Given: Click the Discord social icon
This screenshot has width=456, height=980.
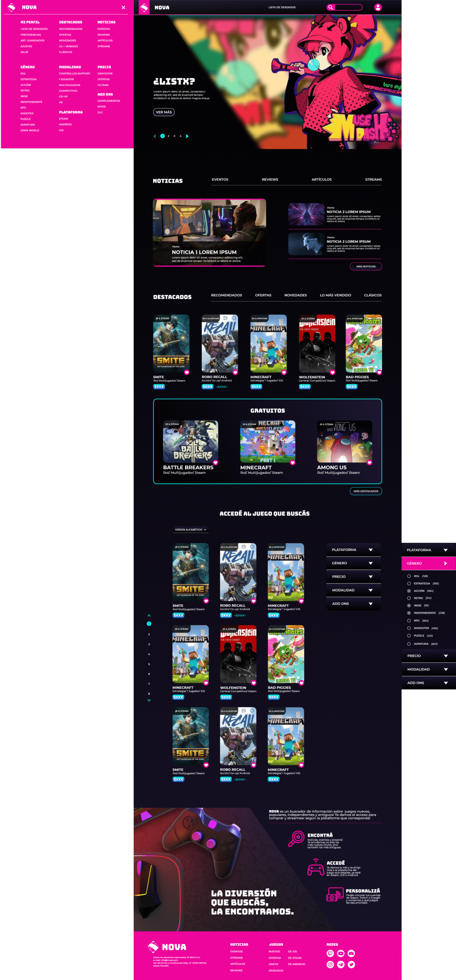Looking at the screenshot, I should (x=351, y=953).
